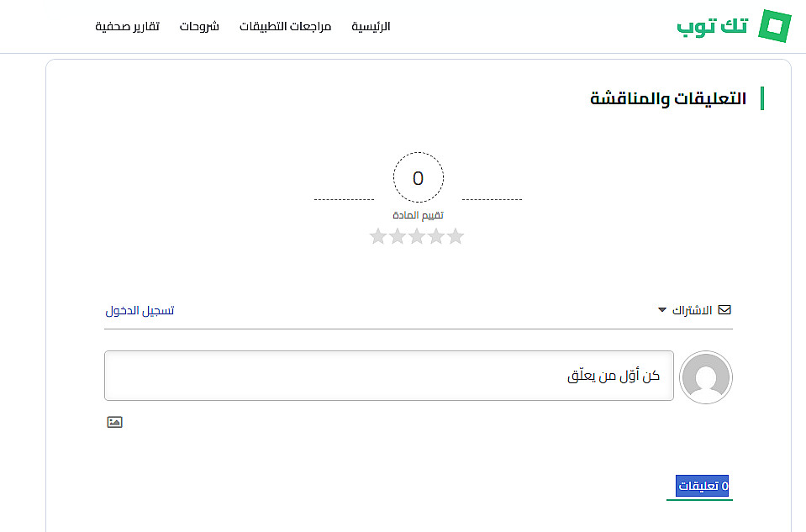Click the تك توب site name text

pos(712,26)
